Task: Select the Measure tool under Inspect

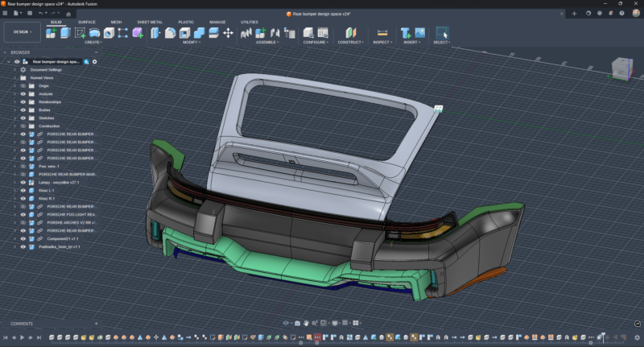Action: pos(382,32)
